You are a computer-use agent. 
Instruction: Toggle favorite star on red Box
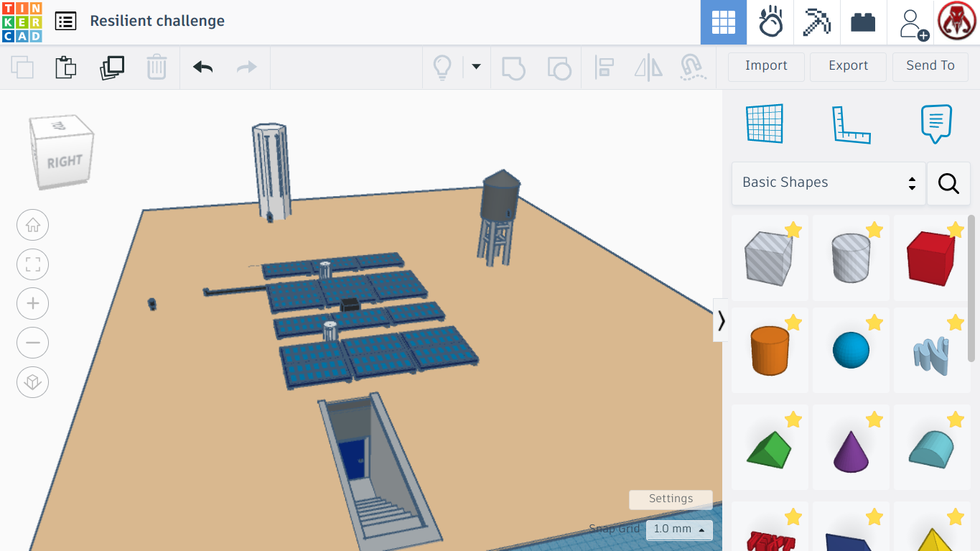(x=955, y=230)
